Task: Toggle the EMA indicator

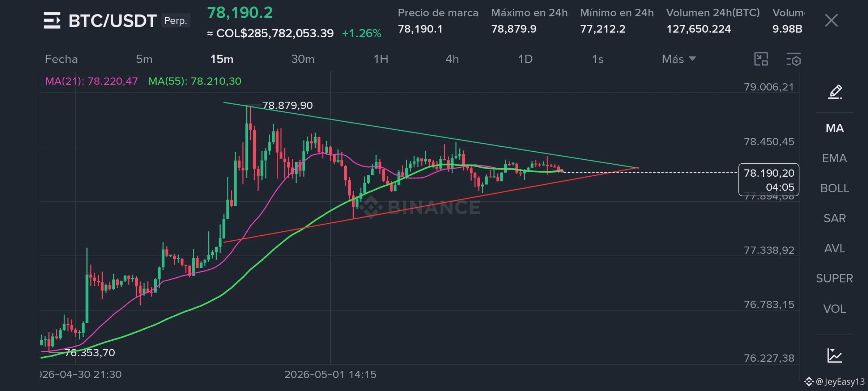Action: click(x=834, y=158)
